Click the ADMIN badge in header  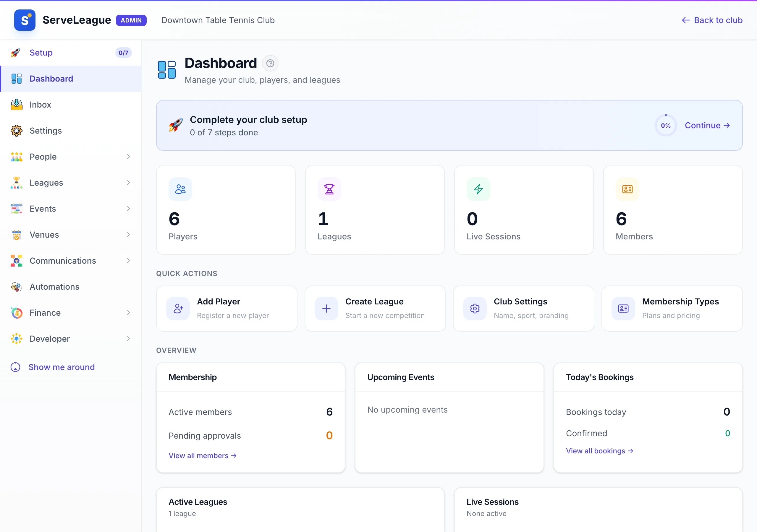click(131, 20)
